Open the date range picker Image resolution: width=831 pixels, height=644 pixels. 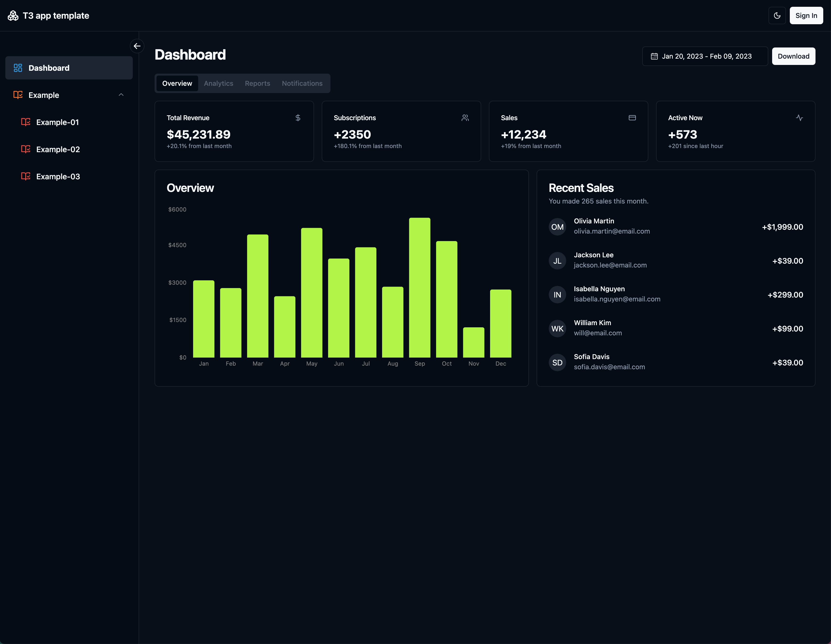tap(705, 56)
